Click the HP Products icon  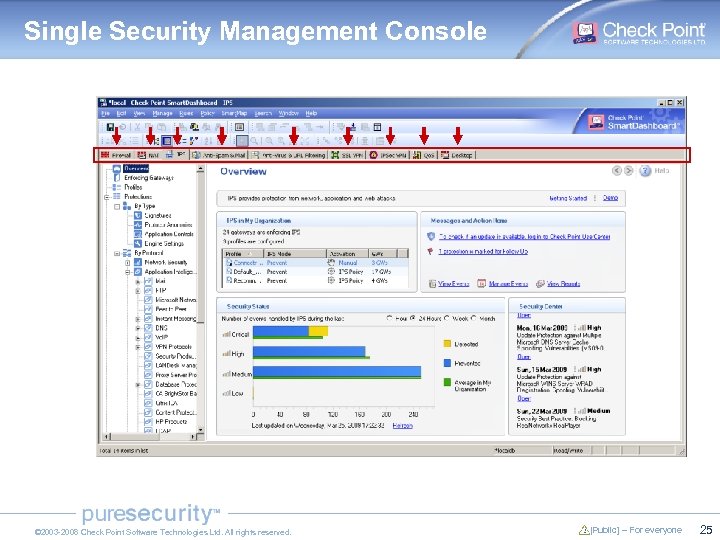click(148, 422)
